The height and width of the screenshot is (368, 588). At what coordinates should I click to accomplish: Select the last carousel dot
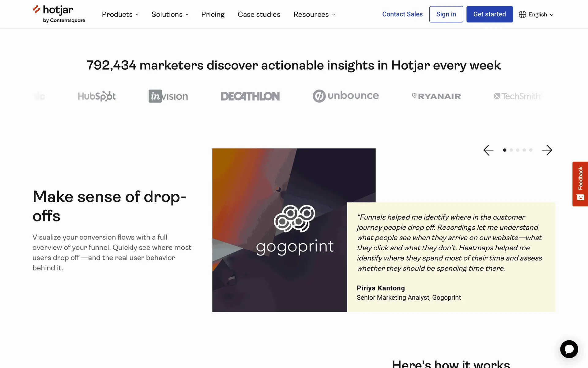pyautogui.click(x=531, y=150)
